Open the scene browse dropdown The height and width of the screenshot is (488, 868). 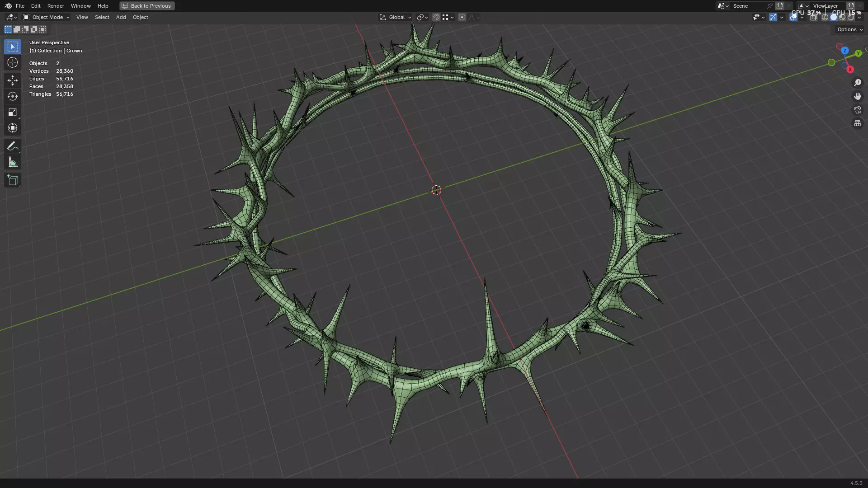[722, 6]
